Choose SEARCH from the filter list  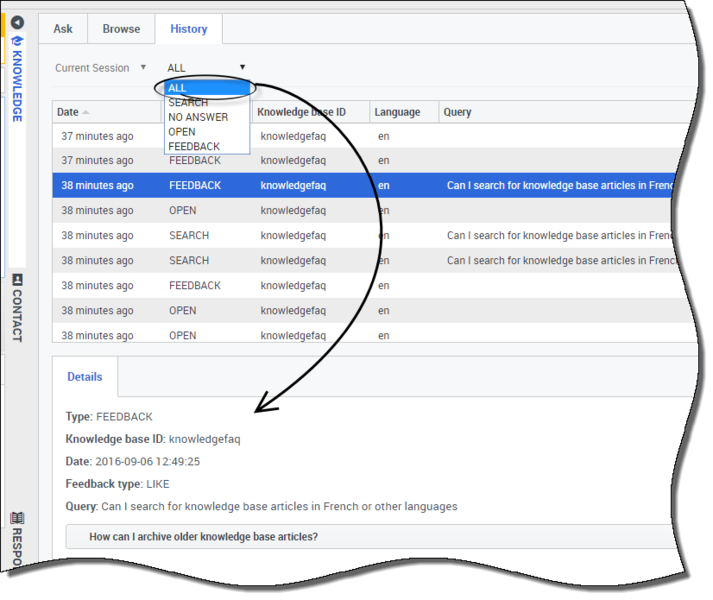(x=188, y=103)
